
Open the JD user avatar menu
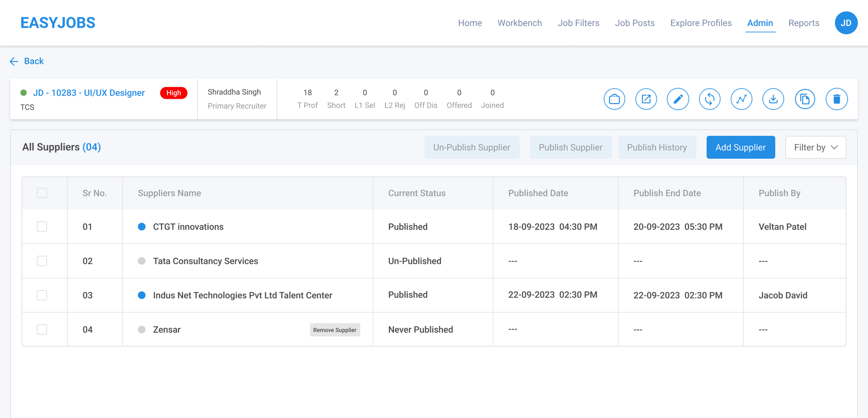846,23
